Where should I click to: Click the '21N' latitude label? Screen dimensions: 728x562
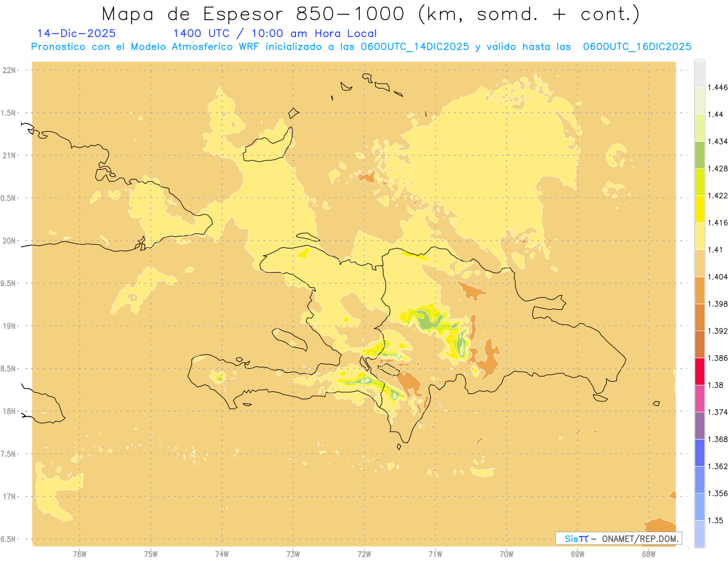coord(9,155)
